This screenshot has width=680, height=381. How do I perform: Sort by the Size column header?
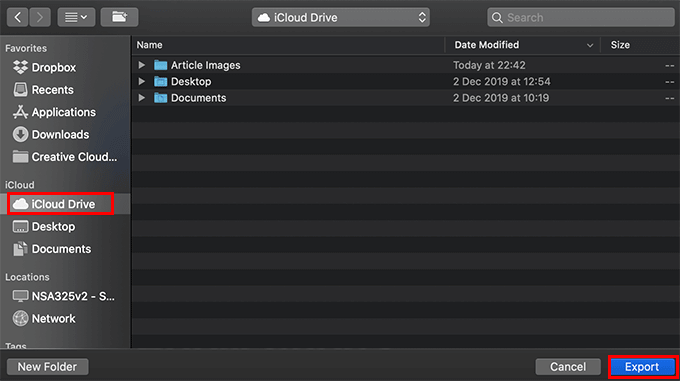pos(620,45)
